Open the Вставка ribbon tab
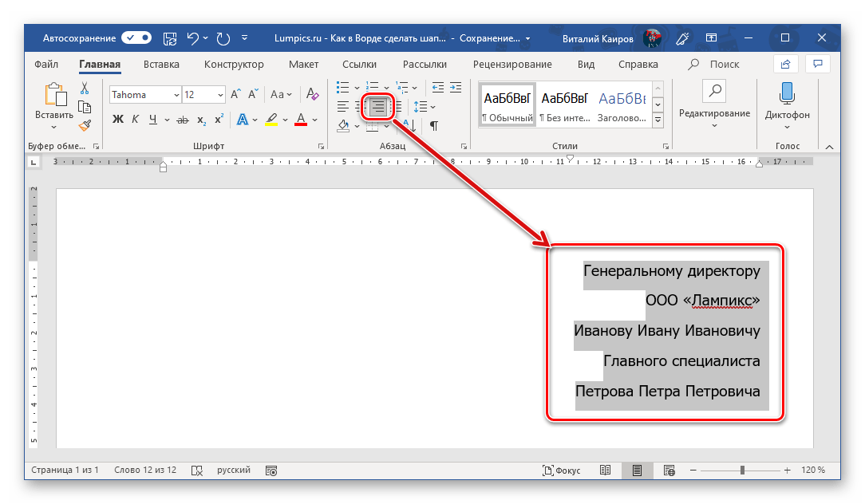The height and width of the screenshot is (504, 865). [x=161, y=65]
